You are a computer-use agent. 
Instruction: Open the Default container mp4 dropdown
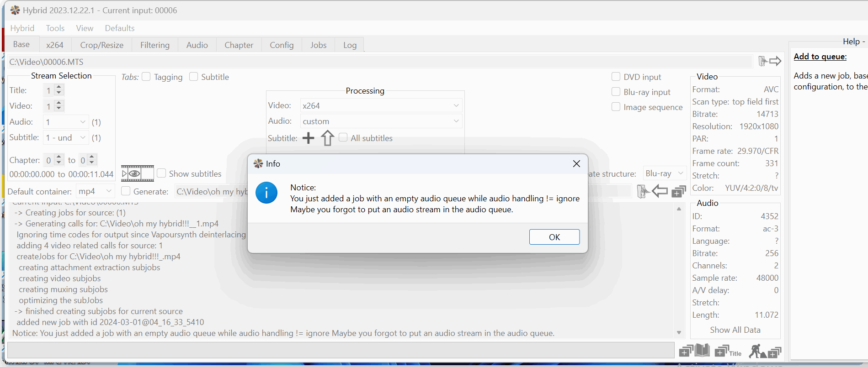coord(95,191)
